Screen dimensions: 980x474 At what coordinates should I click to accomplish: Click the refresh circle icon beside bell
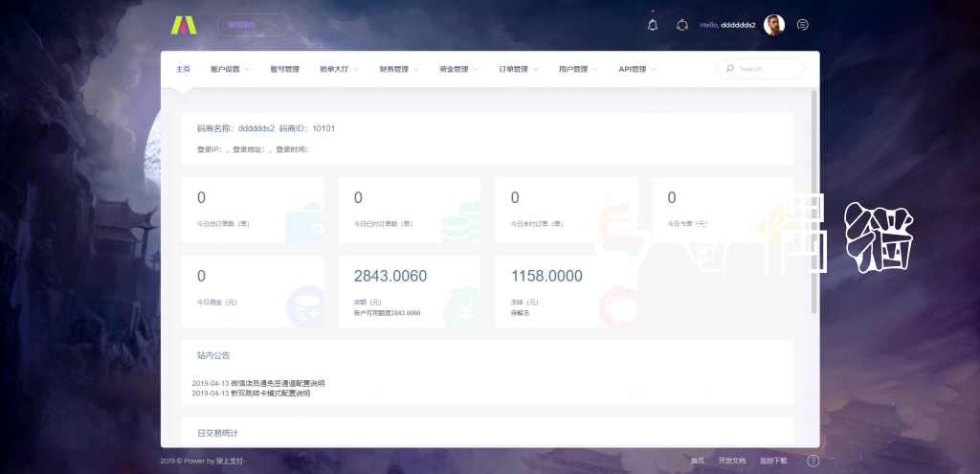(681, 25)
